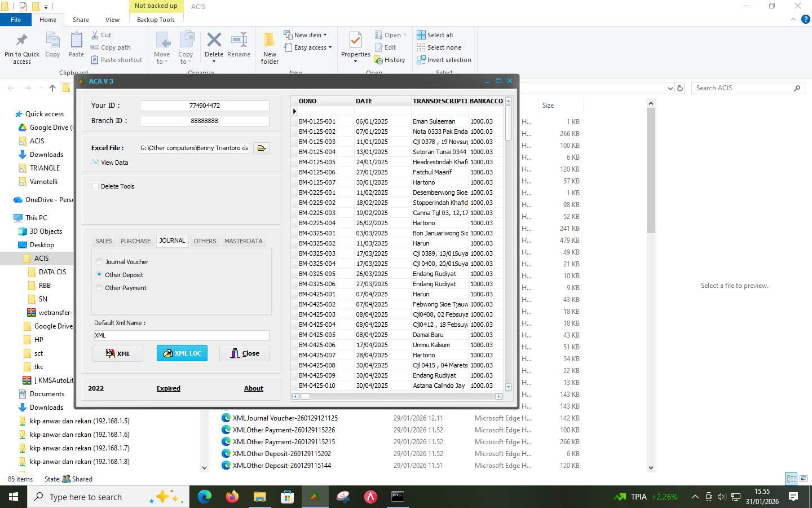Open the Easy access dropdown
This screenshot has height=508, width=812.
tap(308, 47)
